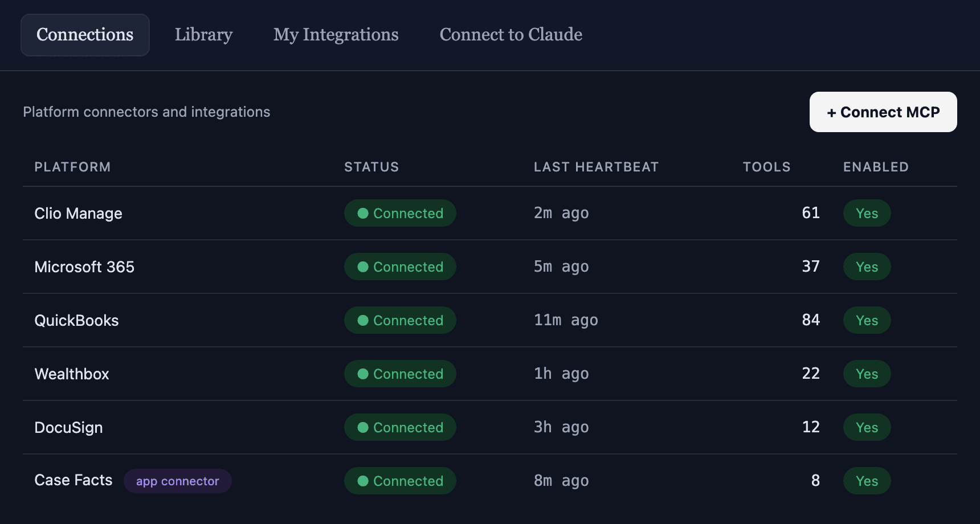Toggle the Yes enabled pill for DocuSign

coord(867,427)
